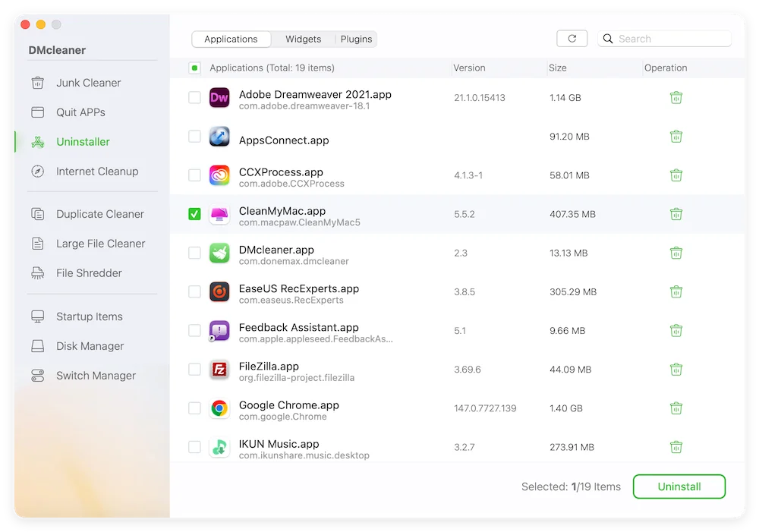This screenshot has width=759, height=532.
Task: Remove EaseUS RecExperts.app with its trash icon
Action: (676, 292)
